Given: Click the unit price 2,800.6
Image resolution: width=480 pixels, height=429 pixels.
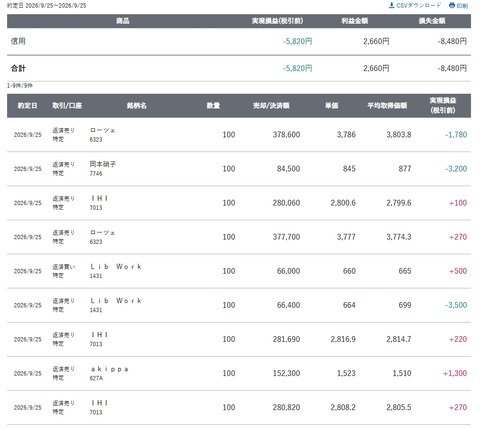Looking at the screenshot, I should point(343,203).
